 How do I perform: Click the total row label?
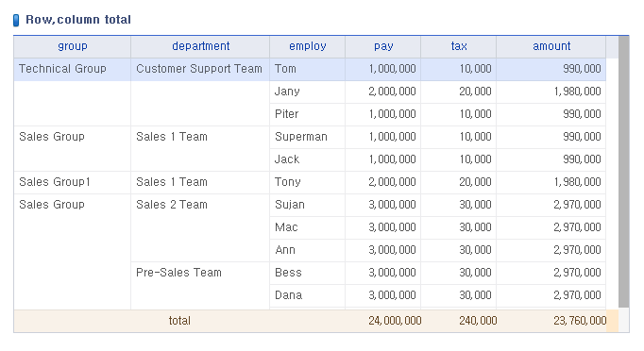179,321
